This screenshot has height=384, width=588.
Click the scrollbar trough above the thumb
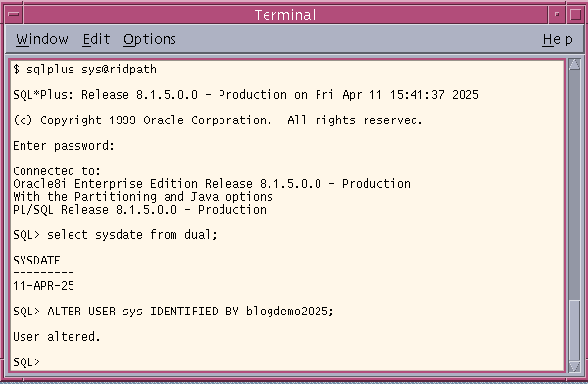point(574,184)
